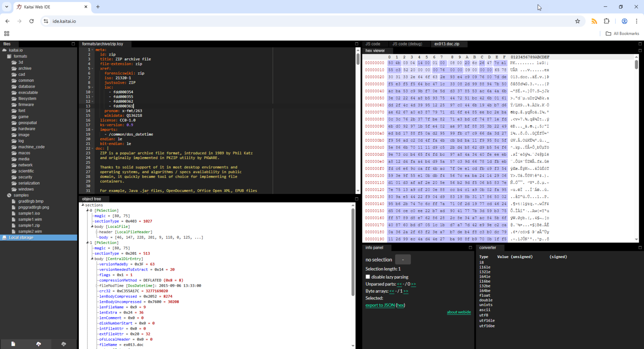Go to next byte array link
The width and height of the screenshot is (644, 349).
(406, 291)
